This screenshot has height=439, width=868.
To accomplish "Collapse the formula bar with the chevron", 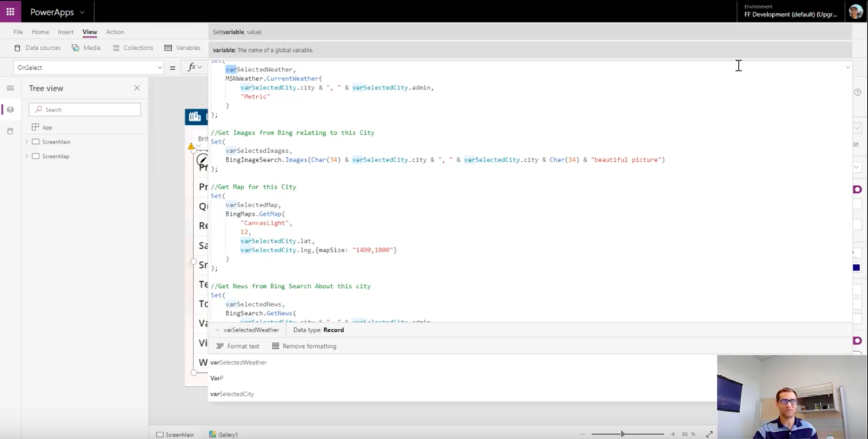I will tap(848, 67).
